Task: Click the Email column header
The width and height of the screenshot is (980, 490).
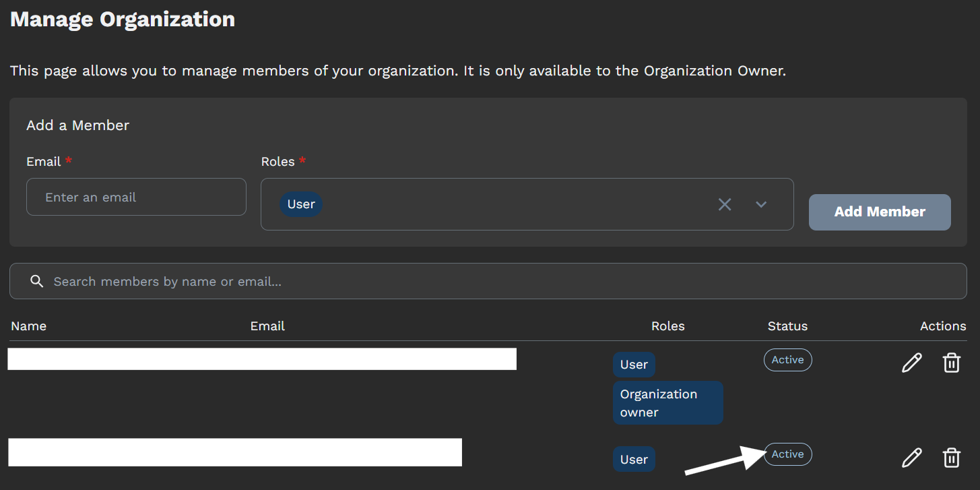Action: pyautogui.click(x=267, y=326)
